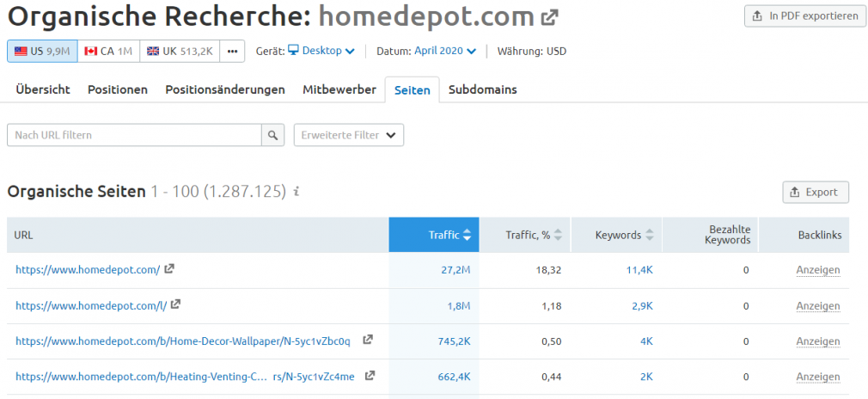This screenshot has height=399, width=868.
Task: Open info icon next to Organische Seiten
Action: [296, 192]
